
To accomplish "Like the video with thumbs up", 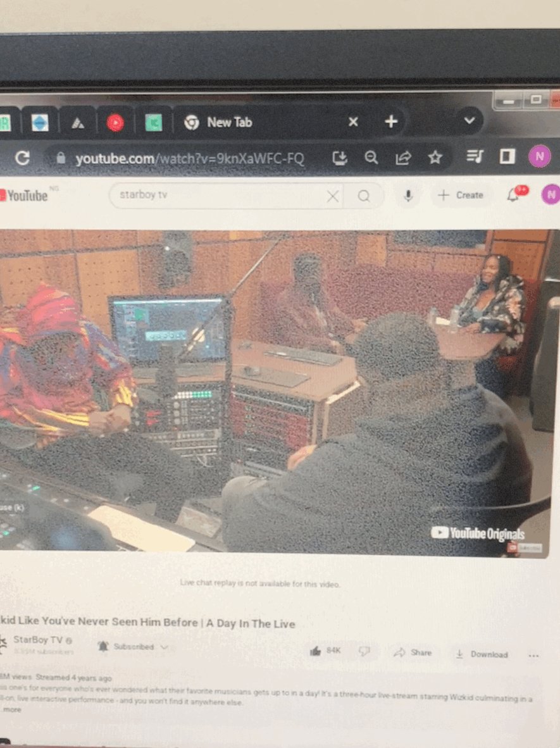I will tap(325, 651).
